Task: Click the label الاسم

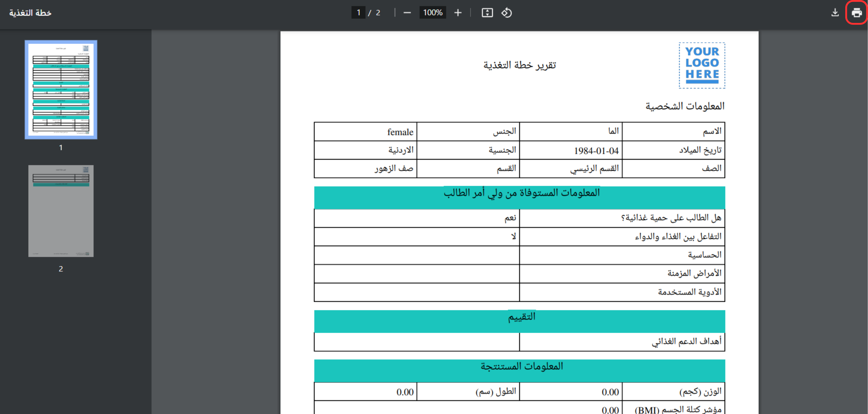Action: 712,131
